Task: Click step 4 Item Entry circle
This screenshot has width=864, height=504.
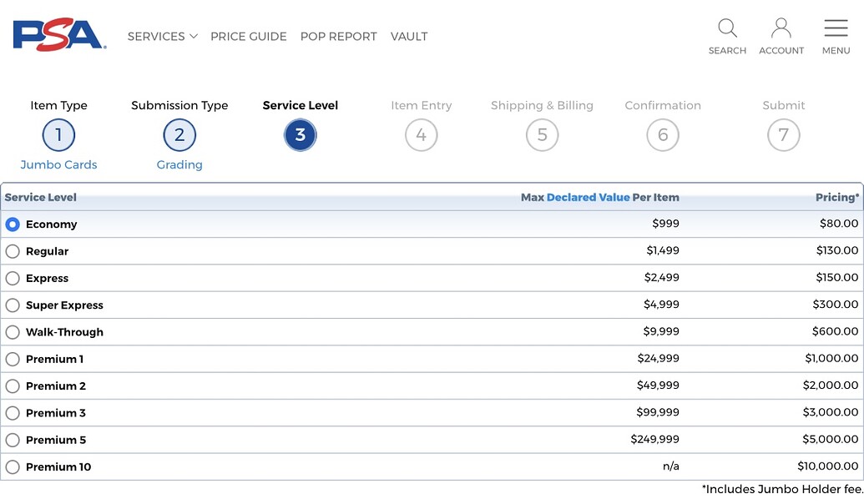Action: [x=422, y=135]
